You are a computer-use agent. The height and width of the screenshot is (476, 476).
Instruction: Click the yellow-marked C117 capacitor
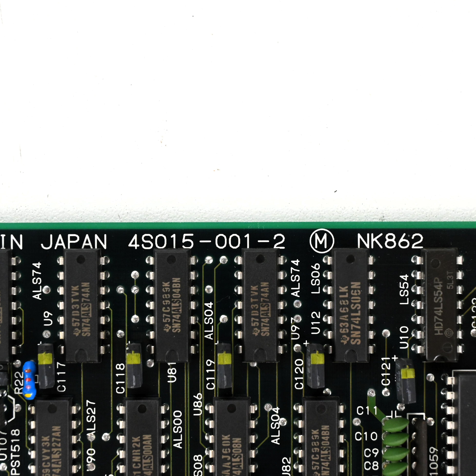(46, 366)
